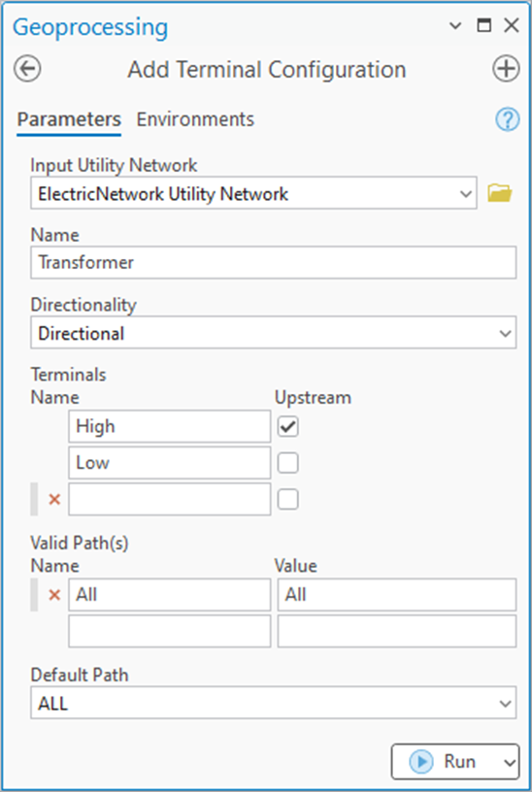Switch to the Environments tab
This screenshot has width=532, height=792.
pos(195,119)
